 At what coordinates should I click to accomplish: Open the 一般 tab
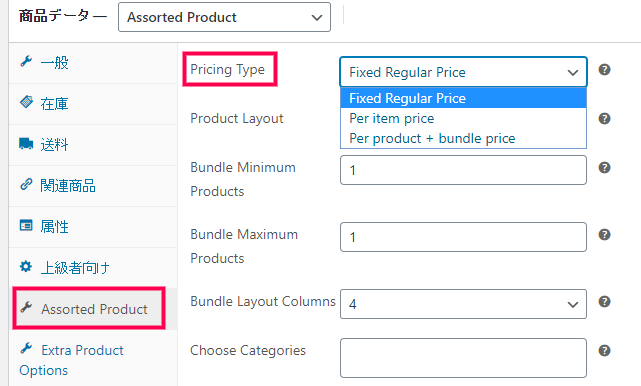coord(93,63)
